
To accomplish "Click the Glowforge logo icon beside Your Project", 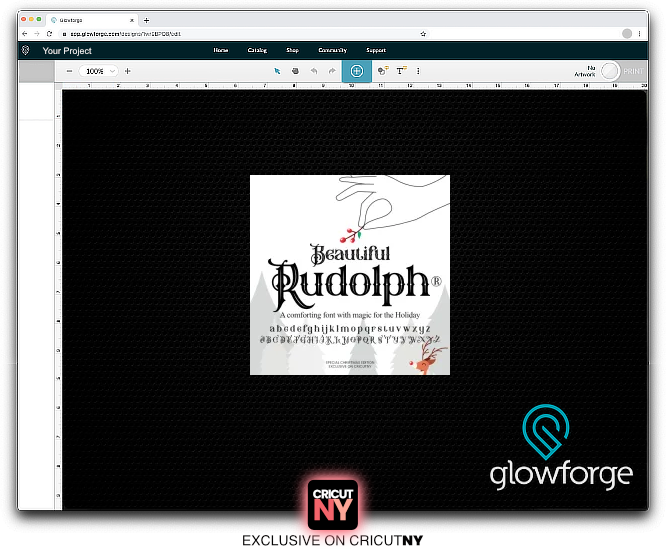I will [x=25, y=51].
